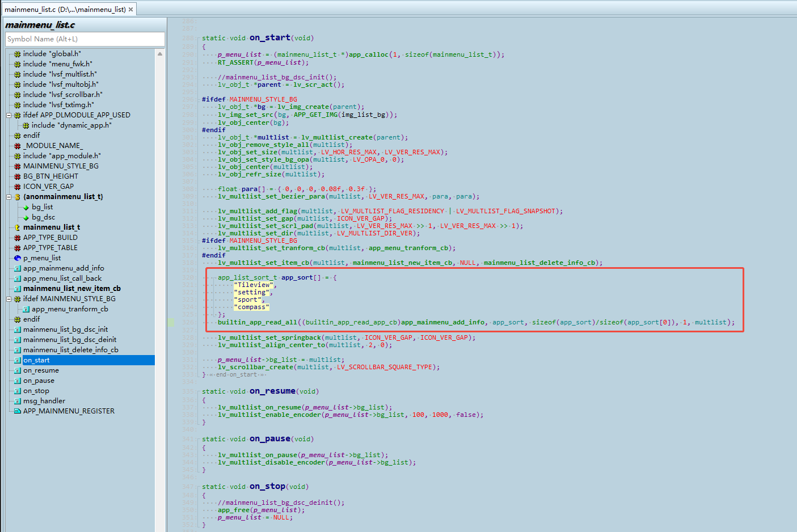Image resolution: width=797 pixels, height=532 pixels.
Task: Click the on_start function icon
Action: (x=18, y=360)
